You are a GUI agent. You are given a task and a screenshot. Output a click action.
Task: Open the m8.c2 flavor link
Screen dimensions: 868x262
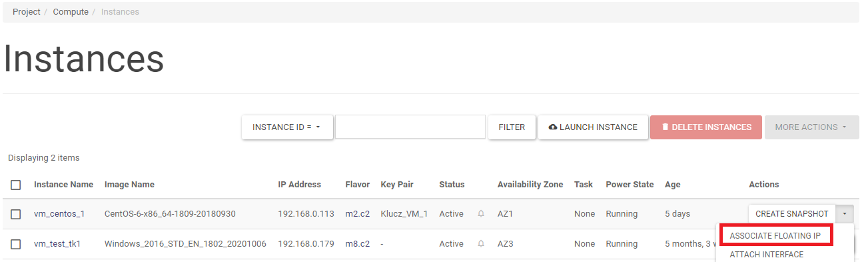tap(357, 244)
